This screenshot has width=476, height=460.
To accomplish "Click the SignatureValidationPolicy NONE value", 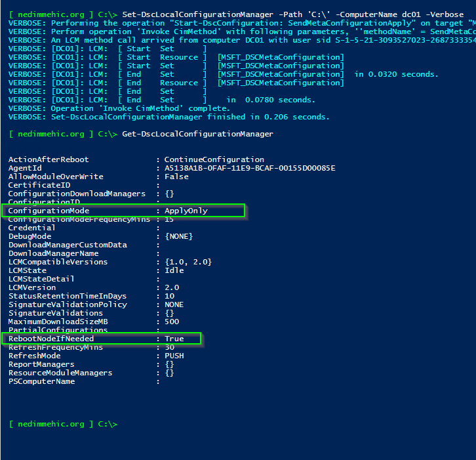I will [x=174, y=304].
